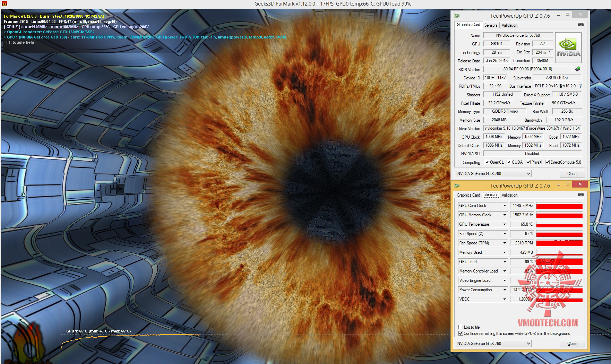
Task: Click the NVIDIA logo in GPU-Z
Action: tap(568, 48)
